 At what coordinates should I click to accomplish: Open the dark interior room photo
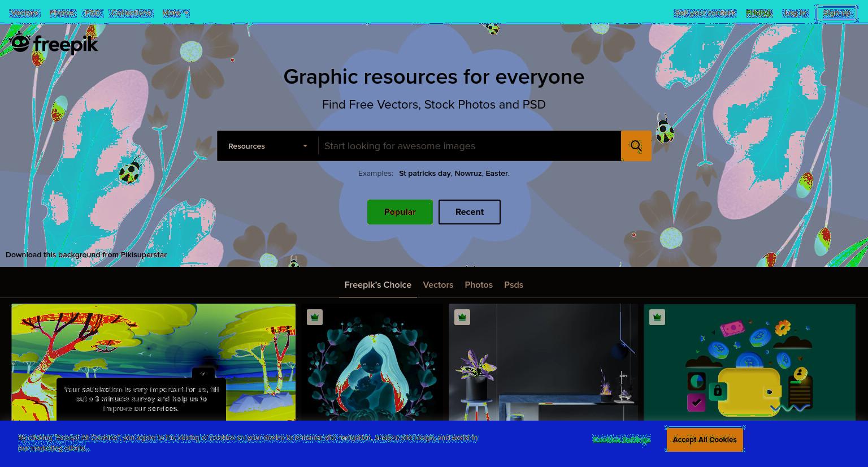pyautogui.click(x=544, y=362)
